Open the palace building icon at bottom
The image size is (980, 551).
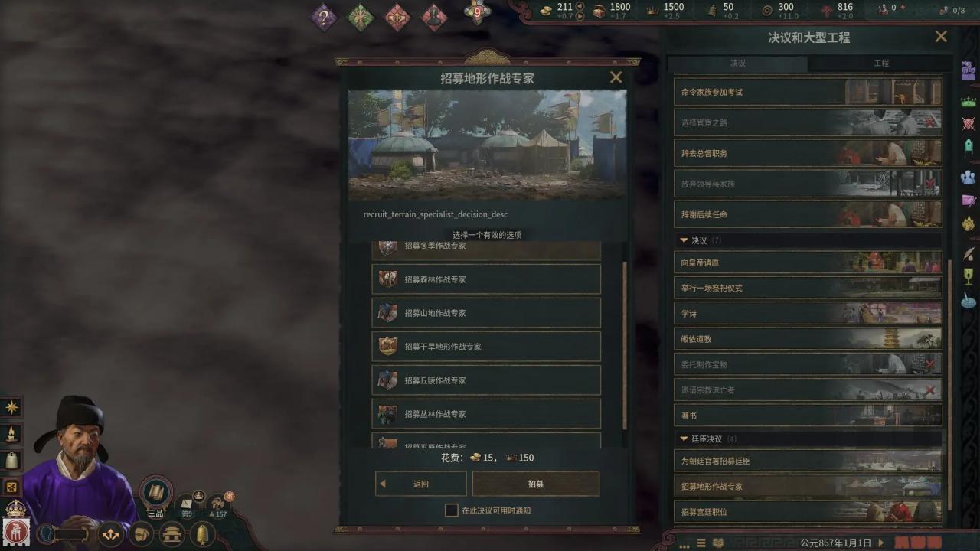(171, 533)
